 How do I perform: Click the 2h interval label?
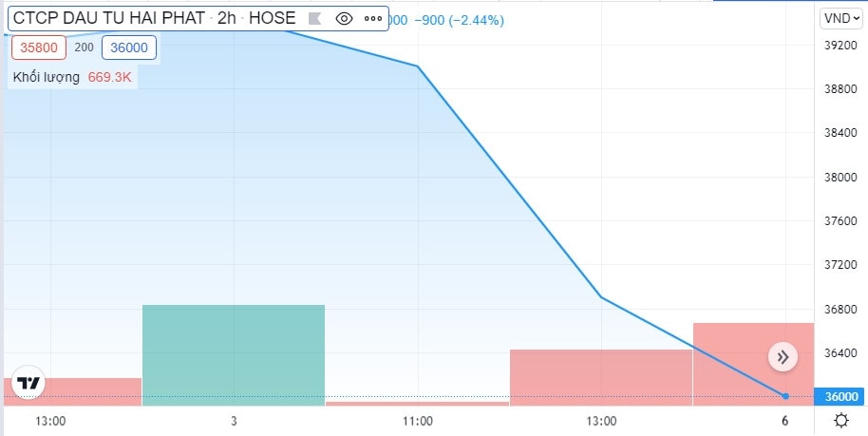[x=227, y=18]
